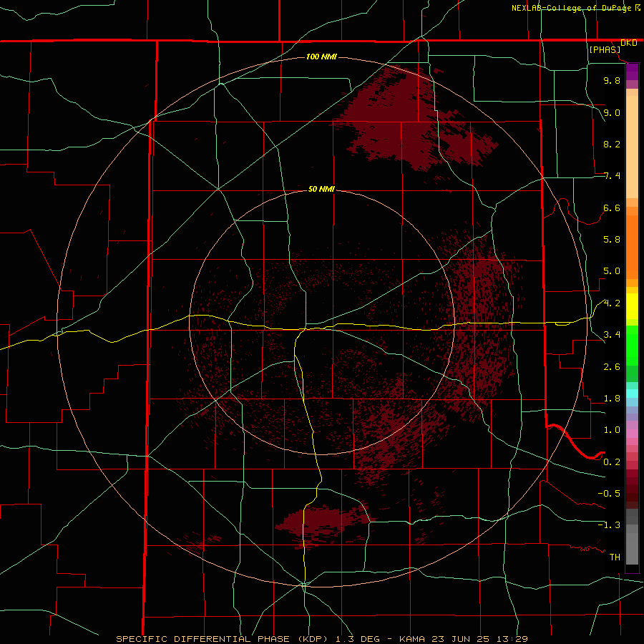644x644 pixels.
Task: Select the 1.8 scale label
Action: (x=612, y=399)
